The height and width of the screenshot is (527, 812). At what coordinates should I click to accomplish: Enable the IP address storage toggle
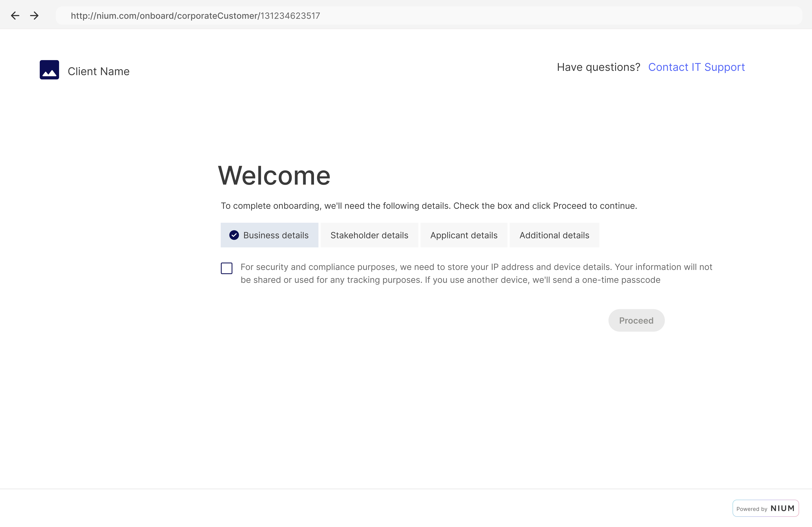click(227, 268)
